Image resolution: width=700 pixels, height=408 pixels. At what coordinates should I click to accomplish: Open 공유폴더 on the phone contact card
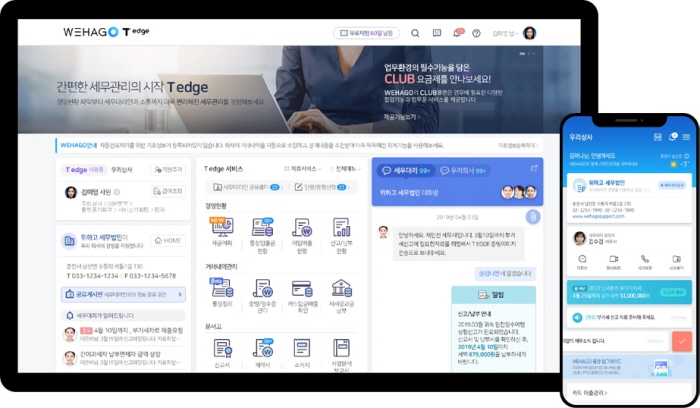pos(677,262)
